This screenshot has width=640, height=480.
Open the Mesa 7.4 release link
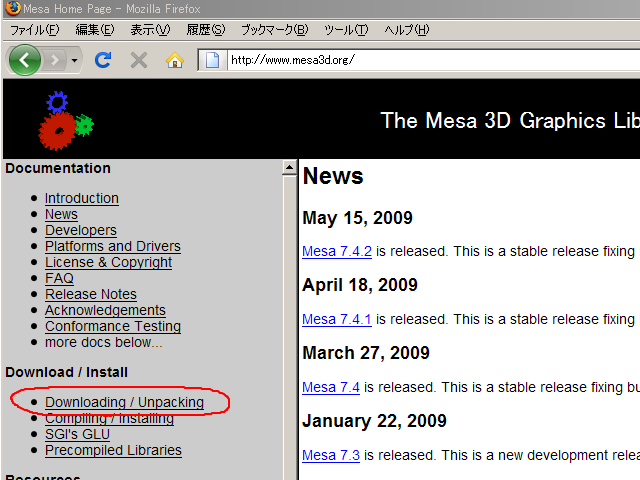331,387
